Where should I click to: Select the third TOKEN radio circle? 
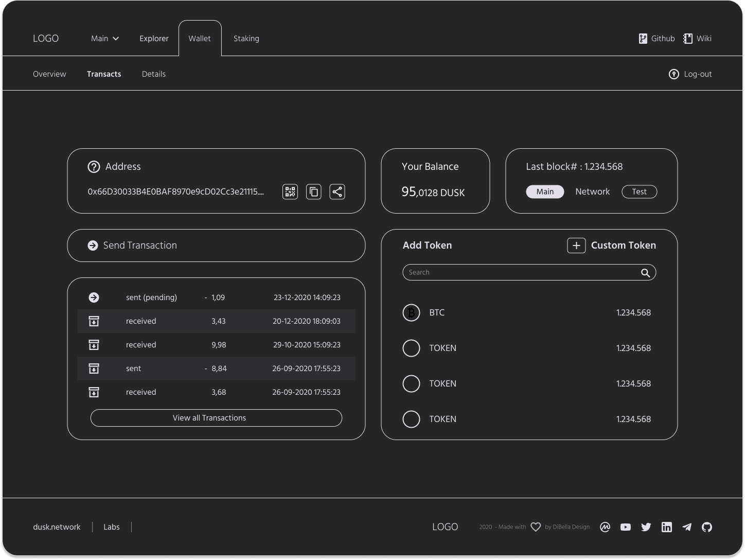(411, 419)
